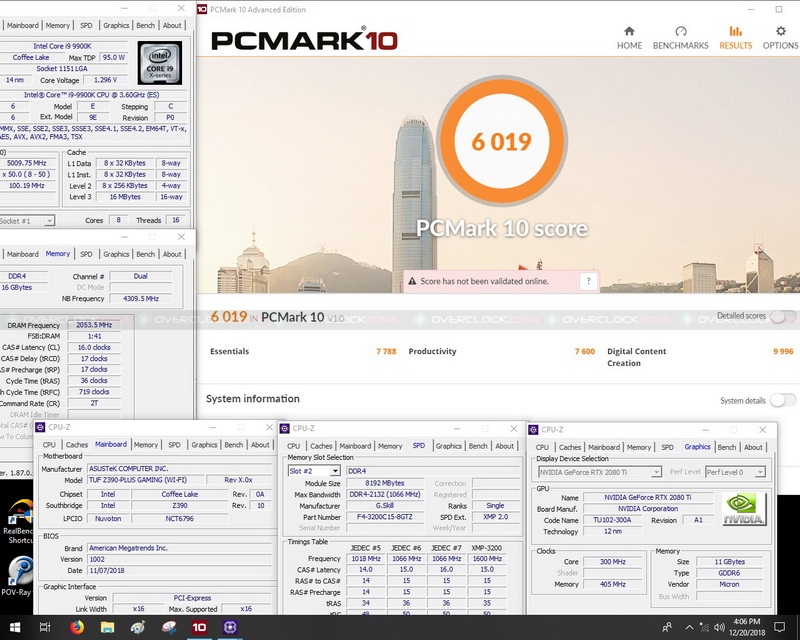This screenshot has width=800, height=640.
Task: Switch to the CPU-Z taskbar button
Action: (230, 627)
